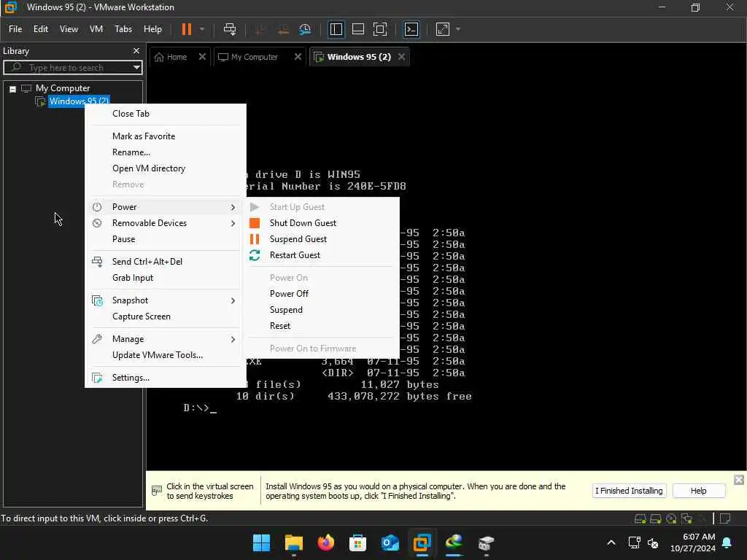
Task: Click the Send Ctrl+Alt+Del menu icon
Action: [x=97, y=262]
